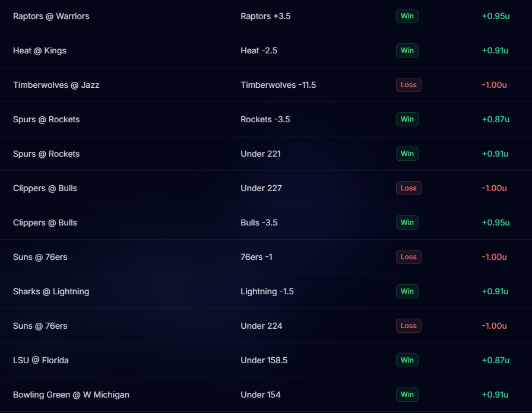Viewport: 532px width, 413px height.
Task: Click Win badge in Heat @ Kings row
Action: click(x=407, y=50)
